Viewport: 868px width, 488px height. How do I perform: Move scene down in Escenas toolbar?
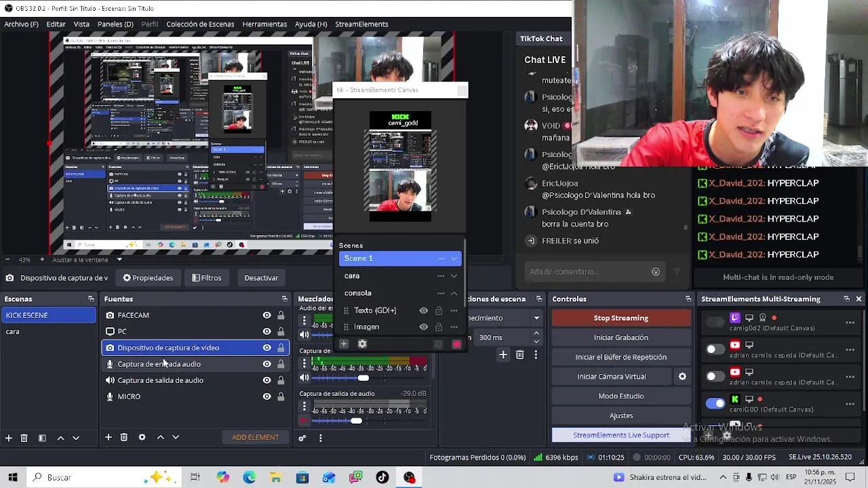pos(76,438)
